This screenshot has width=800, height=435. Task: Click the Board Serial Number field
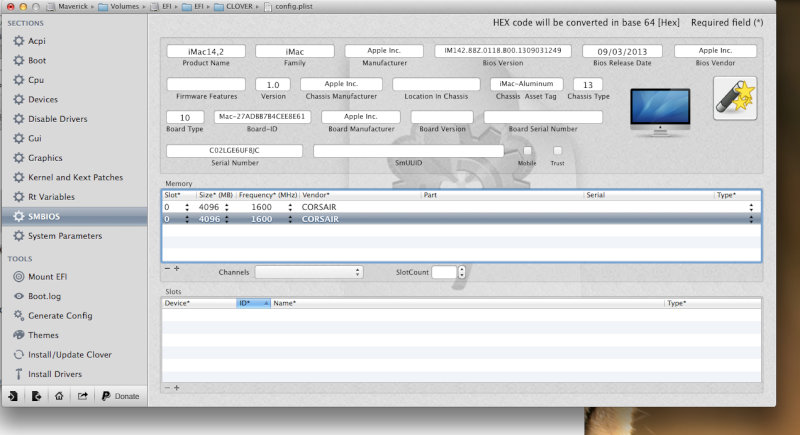tap(543, 117)
